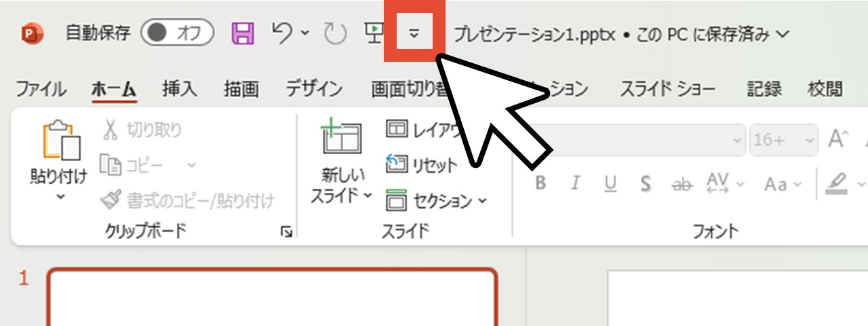868x326 pixels.
Task: Open the character spacing AV dropdown
Action: coord(725,183)
